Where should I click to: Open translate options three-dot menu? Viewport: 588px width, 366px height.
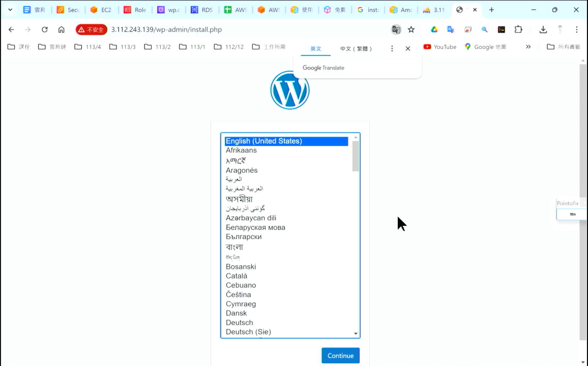coord(392,49)
